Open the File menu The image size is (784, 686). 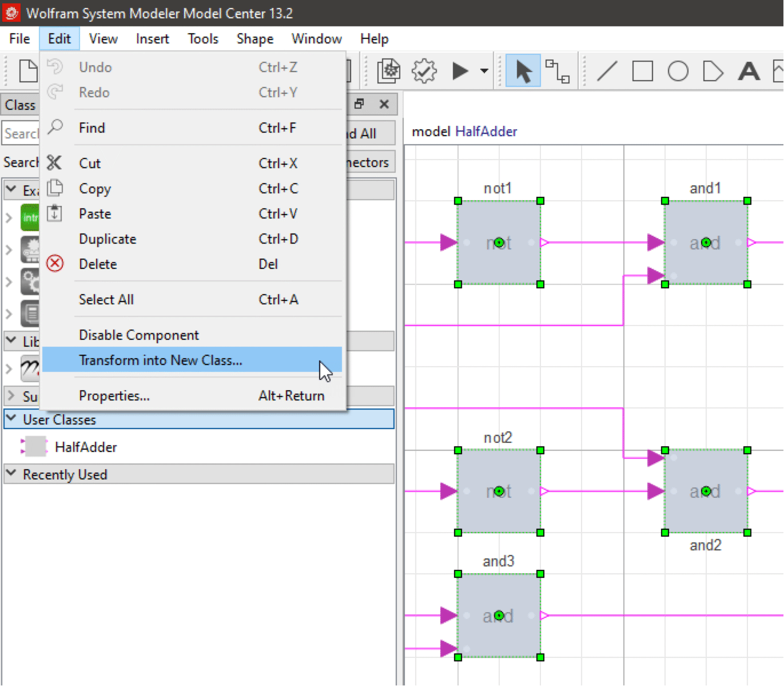point(19,39)
